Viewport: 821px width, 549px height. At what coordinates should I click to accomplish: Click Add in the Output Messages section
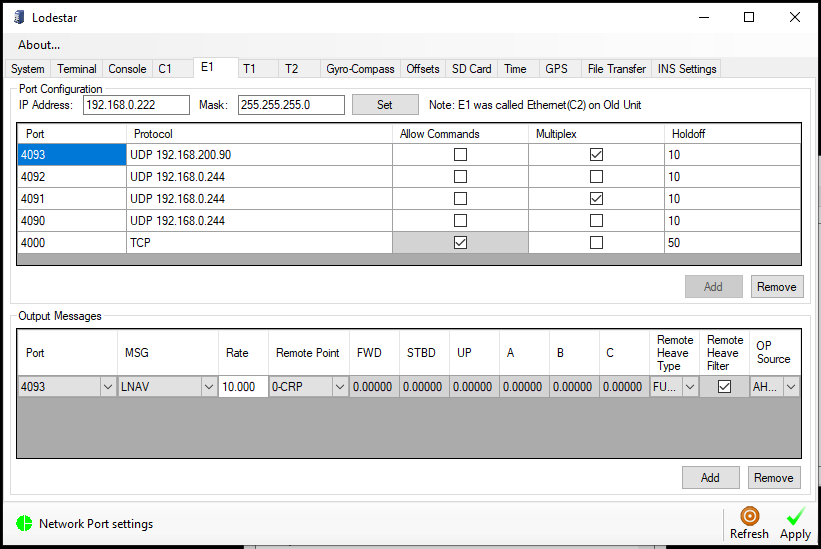pyautogui.click(x=710, y=478)
